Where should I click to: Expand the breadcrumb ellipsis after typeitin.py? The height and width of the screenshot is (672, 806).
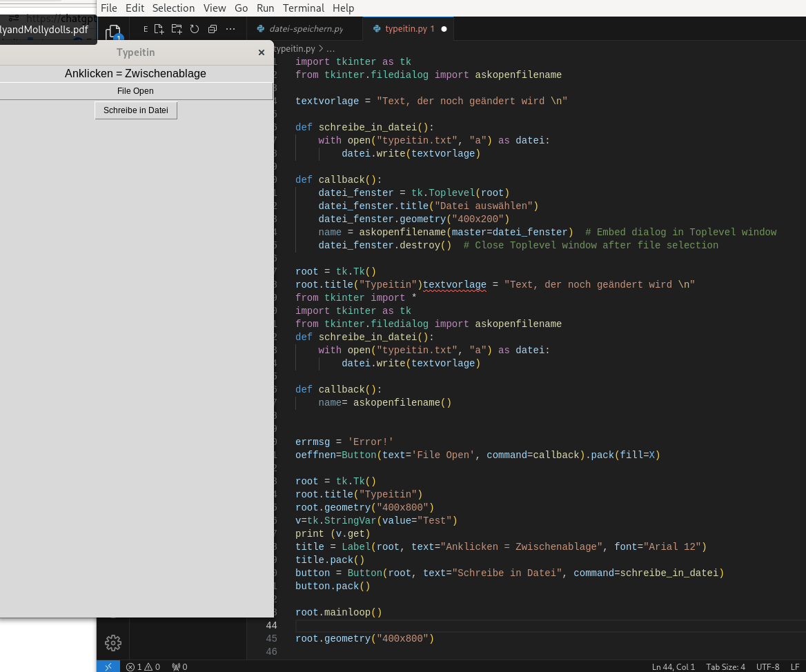(x=331, y=49)
